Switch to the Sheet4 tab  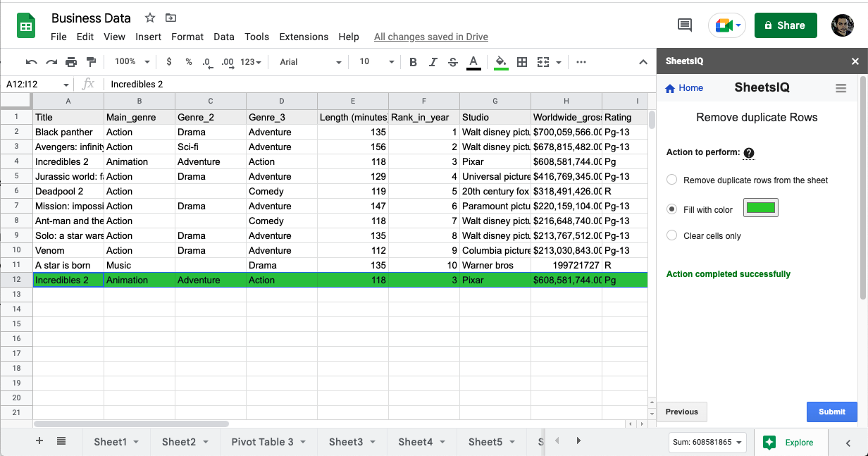416,442
